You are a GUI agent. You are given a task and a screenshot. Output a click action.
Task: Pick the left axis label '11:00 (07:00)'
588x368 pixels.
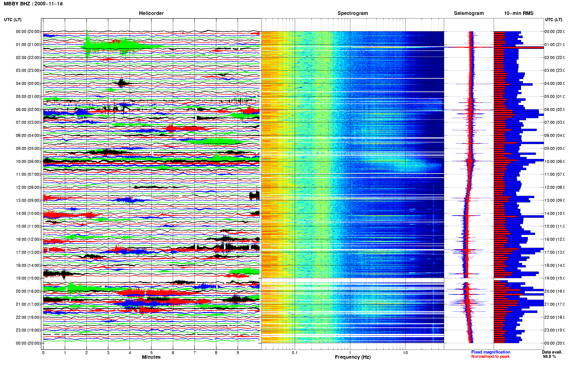click(x=28, y=174)
